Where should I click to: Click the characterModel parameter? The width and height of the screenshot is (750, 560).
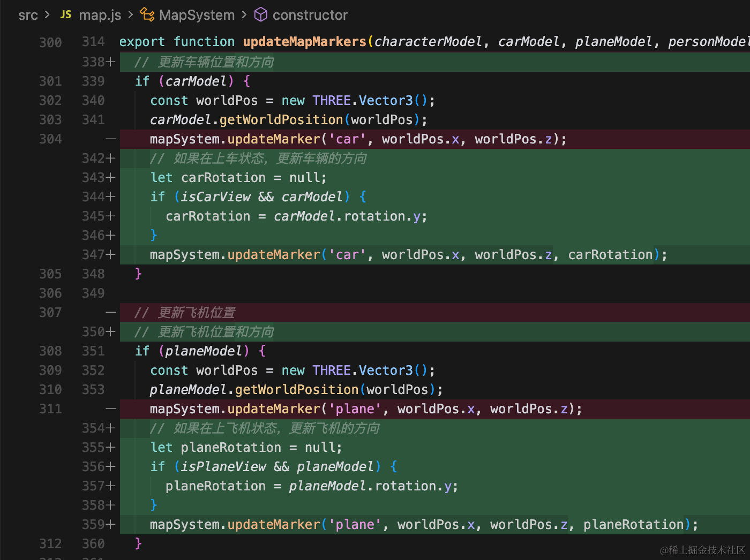click(x=428, y=42)
